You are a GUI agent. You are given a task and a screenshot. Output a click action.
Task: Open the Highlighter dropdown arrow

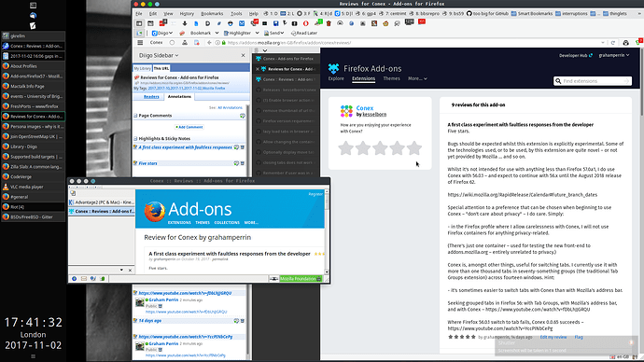pos(257,33)
